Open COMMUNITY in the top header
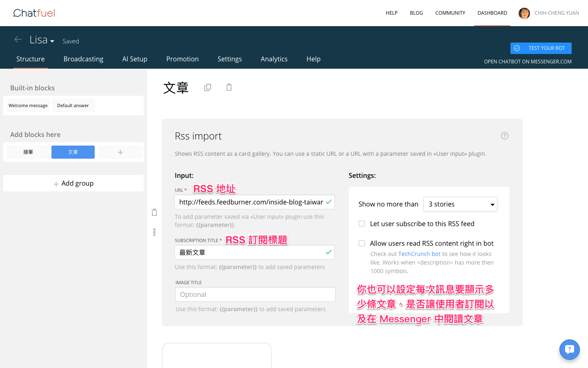Screen dimensions: 588x368 click(x=450, y=13)
